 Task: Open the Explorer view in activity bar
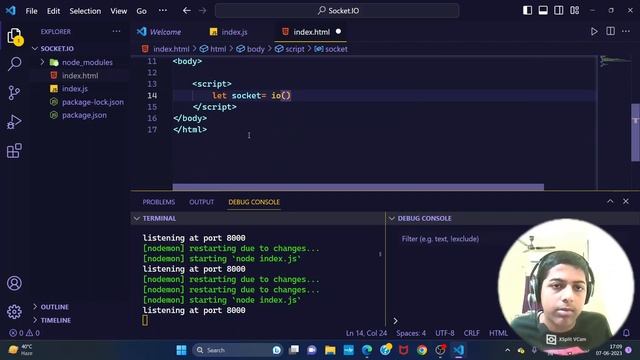(x=14, y=36)
